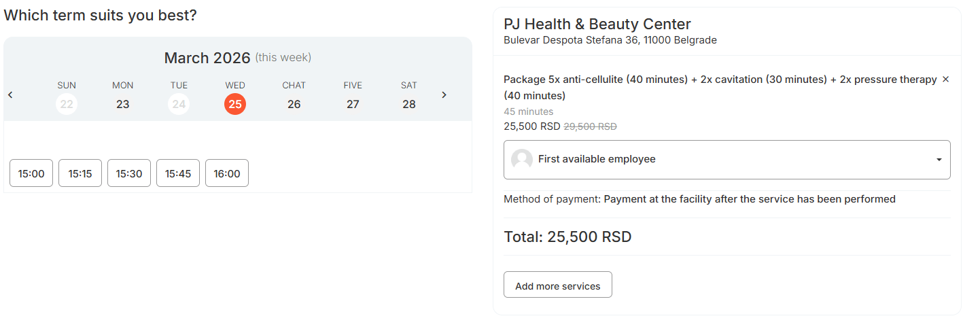Pick Friday 27 in the calendar
The width and height of the screenshot is (980, 329).
tap(353, 104)
